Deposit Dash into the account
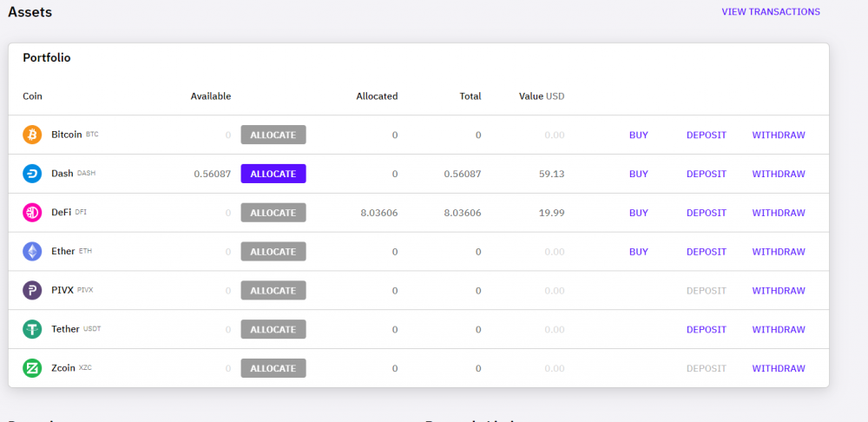This screenshot has height=422, width=868. click(x=706, y=174)
